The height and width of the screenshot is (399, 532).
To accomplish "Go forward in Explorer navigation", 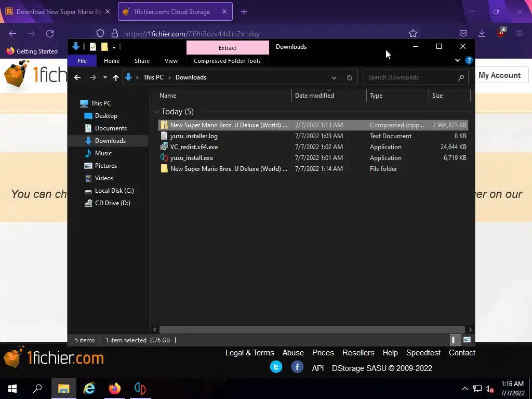I will click(x=93, y=77).
